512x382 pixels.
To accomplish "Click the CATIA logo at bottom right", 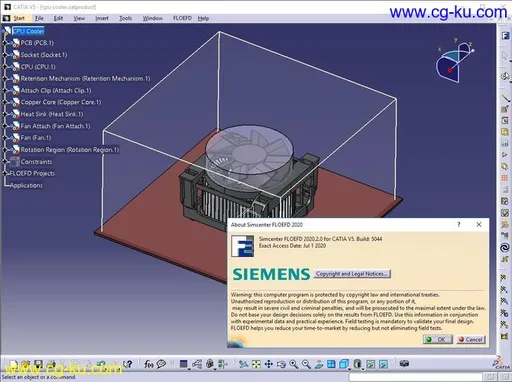I will pos(502,363).
